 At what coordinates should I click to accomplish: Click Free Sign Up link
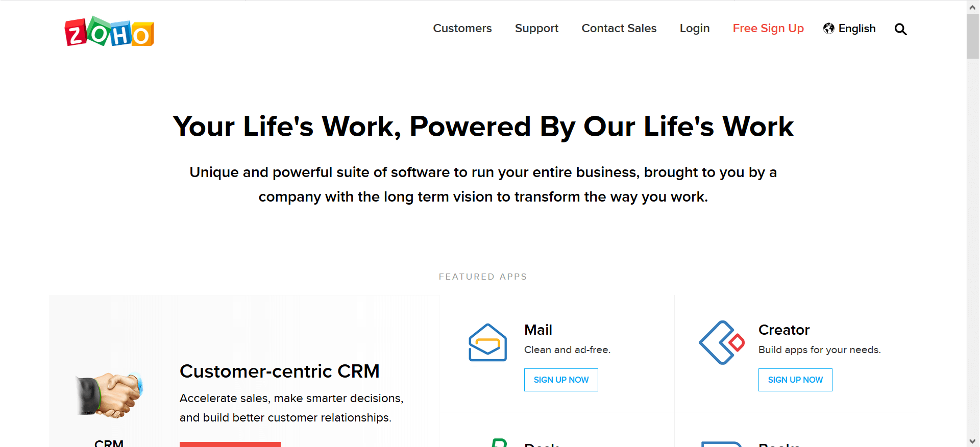click(x=768, y=29)
